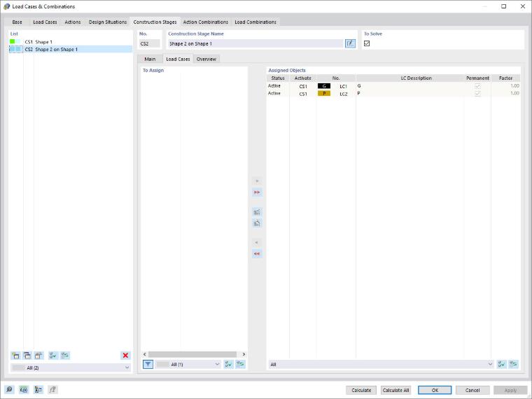Screen dimensions: 532x399
Task: Click the Factor 1.00 cell for LC1
Action: [505, 86]
